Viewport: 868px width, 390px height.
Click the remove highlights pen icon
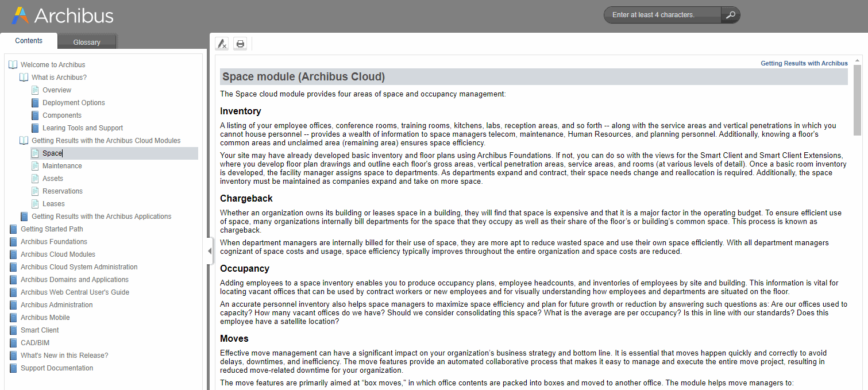point(222,43)
